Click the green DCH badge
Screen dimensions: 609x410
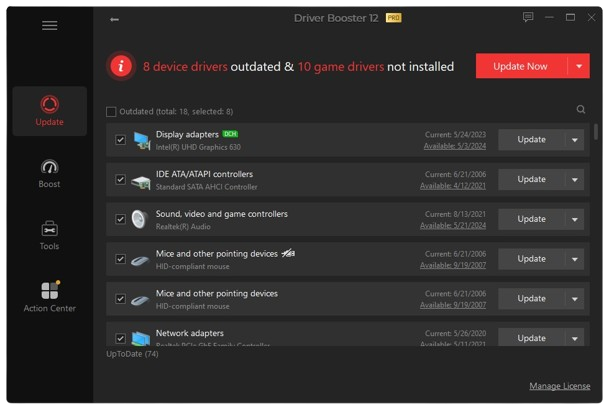[230, 134]
